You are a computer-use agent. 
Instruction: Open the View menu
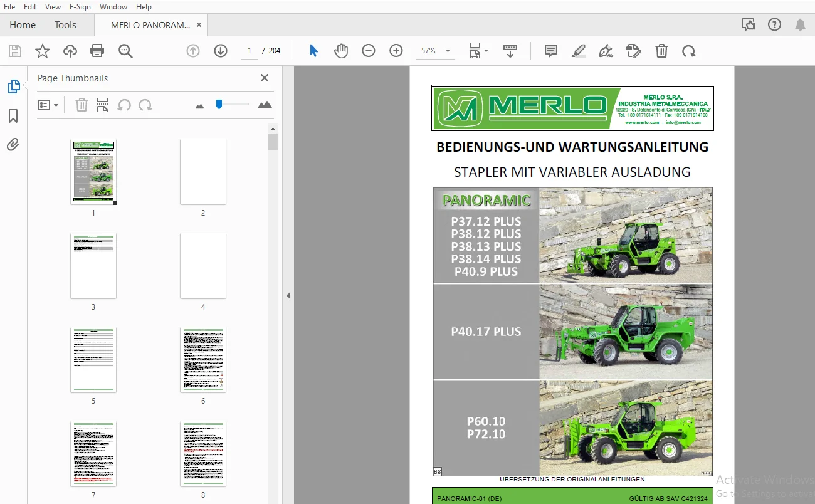click(53, 7)
